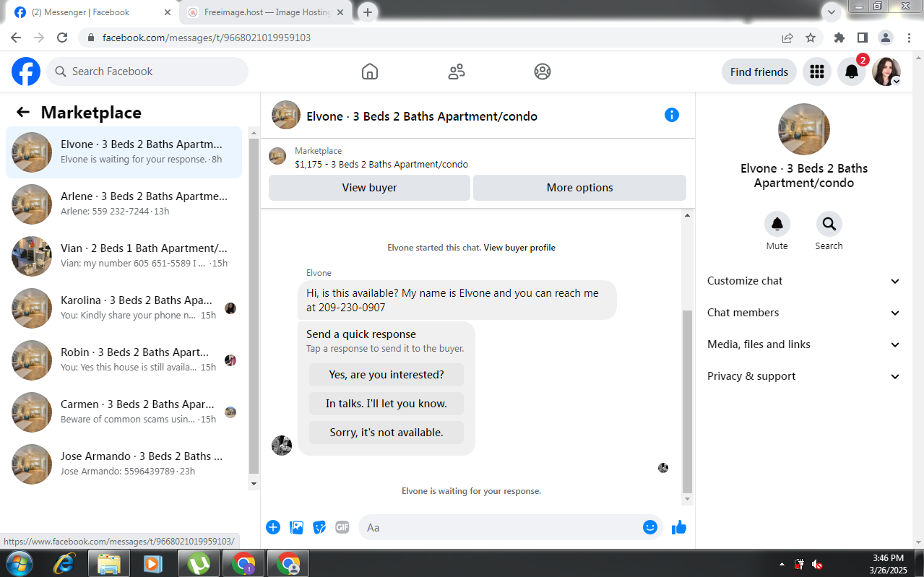924x577 pixels.
Task: Click the Find friends button
Action: tap(759, 71)
